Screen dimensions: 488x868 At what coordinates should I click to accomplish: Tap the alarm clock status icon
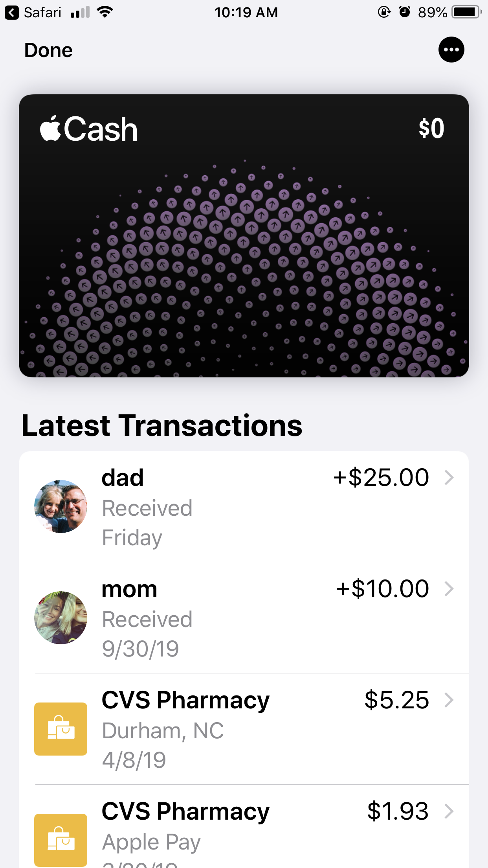point(404,12)
